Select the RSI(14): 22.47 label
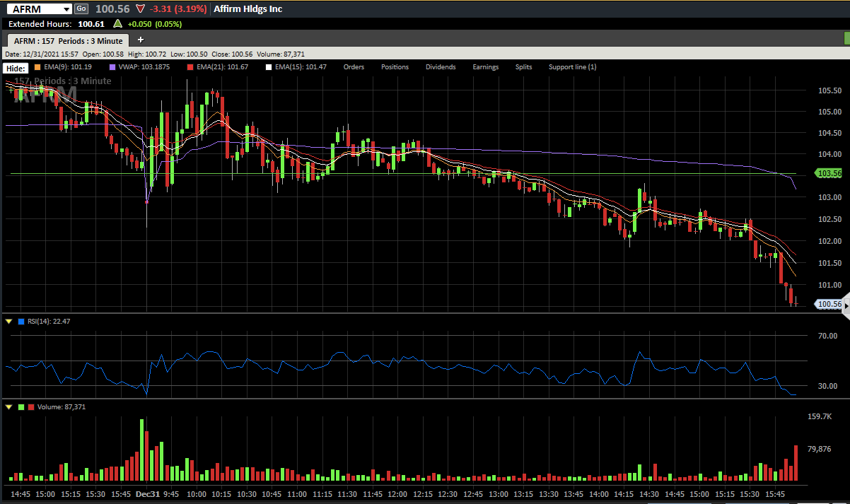850x504 pixels. click(49, 322)
